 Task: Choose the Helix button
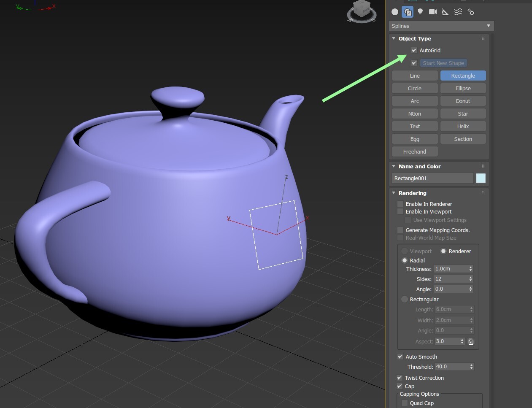463,126
